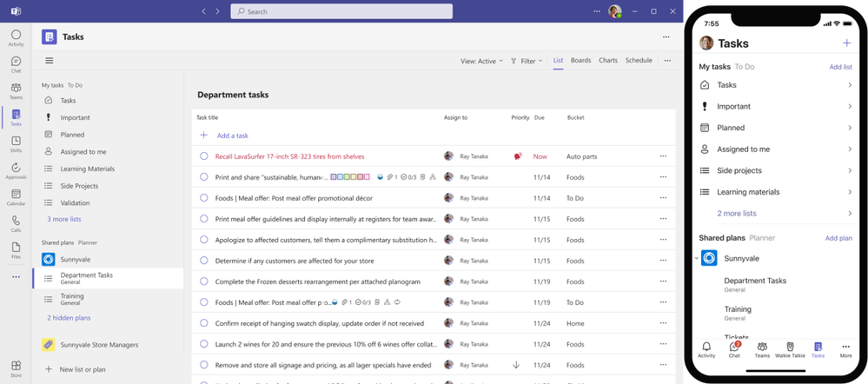Image resolution: width=868 pixels, height=384 pixels.
Task: Go forward with the title bar arrow
Action: click(217, 11)
